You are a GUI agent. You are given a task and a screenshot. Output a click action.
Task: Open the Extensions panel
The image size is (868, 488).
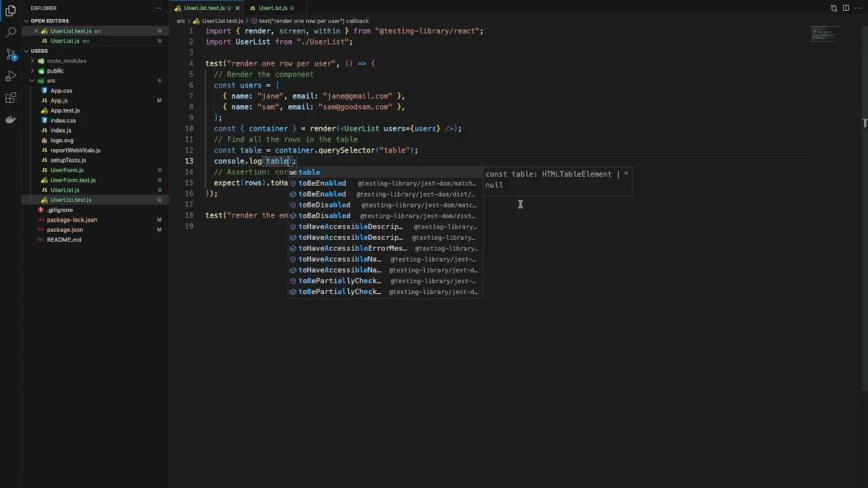(x=10, y=98)
